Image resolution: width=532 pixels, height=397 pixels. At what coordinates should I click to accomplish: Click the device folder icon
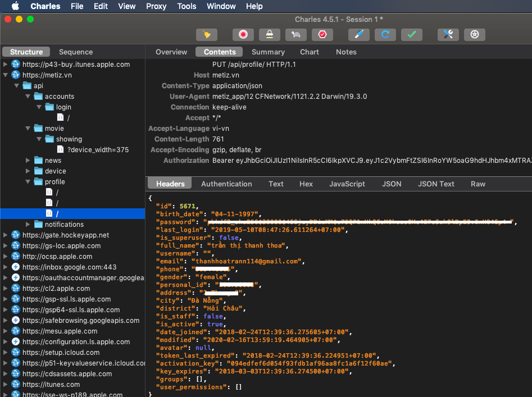[x=38, y=171]
